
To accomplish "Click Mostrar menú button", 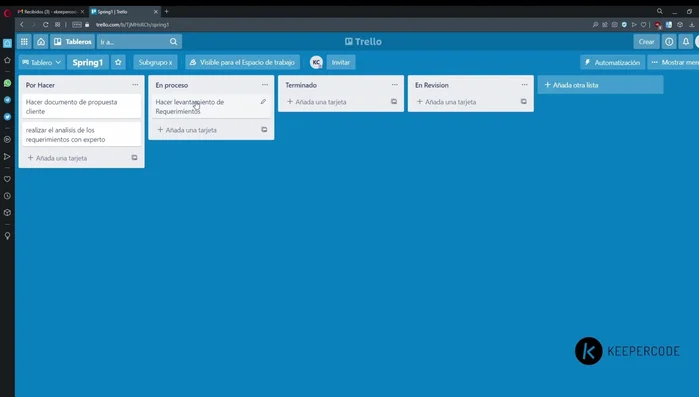I will click(674, 62).
